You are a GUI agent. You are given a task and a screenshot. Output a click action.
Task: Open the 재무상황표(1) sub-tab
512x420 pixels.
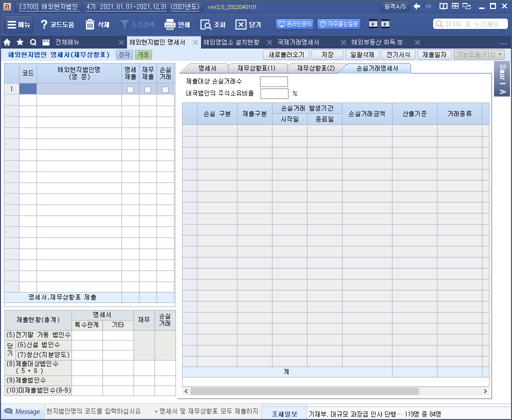pos(256,68)
